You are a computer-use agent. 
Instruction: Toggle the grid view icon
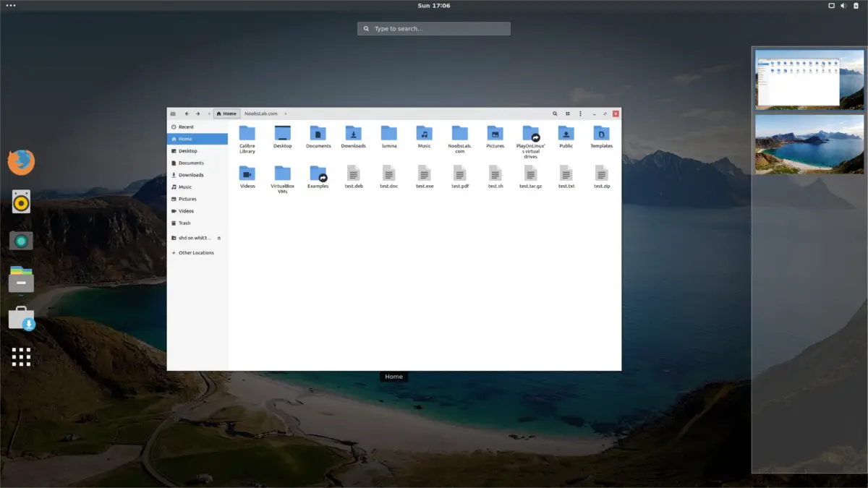tap(568, 114)
